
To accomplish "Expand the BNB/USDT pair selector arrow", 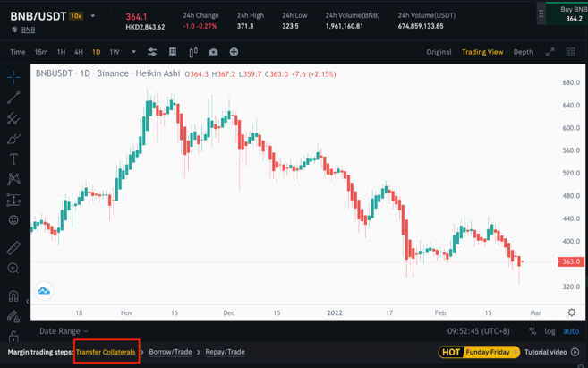I will 92,16.
